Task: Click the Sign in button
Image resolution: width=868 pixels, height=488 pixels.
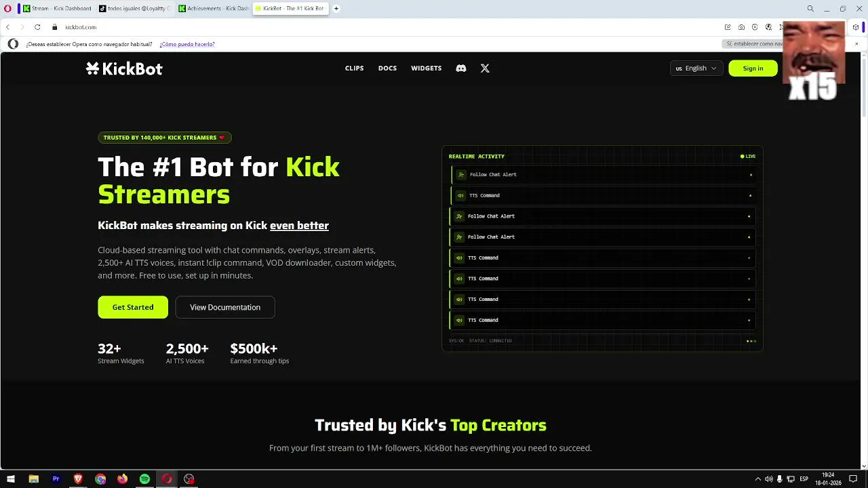Action: pyautogui.click(x=753, y=68)
